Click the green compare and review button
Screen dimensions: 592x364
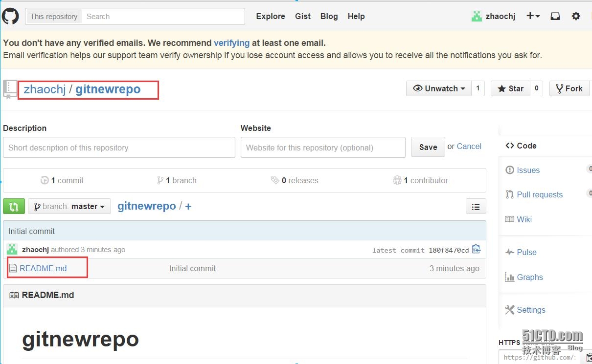pyautogui.click(x=14, y=206)
